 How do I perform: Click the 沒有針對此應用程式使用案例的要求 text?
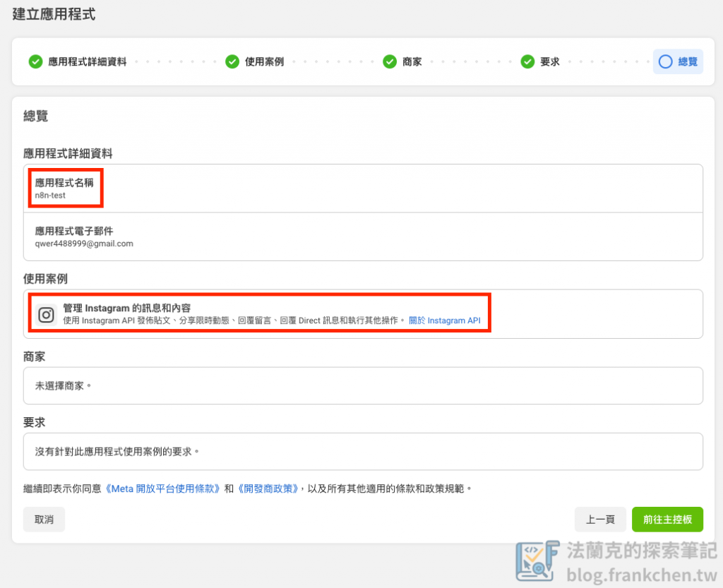(117, 452)
